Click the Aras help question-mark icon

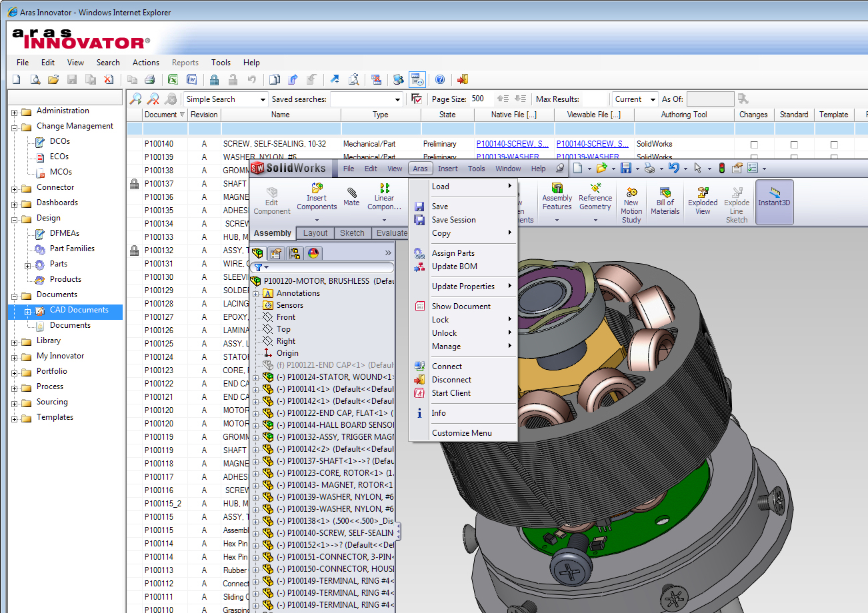pyautogui.click(x=440, y=80)
